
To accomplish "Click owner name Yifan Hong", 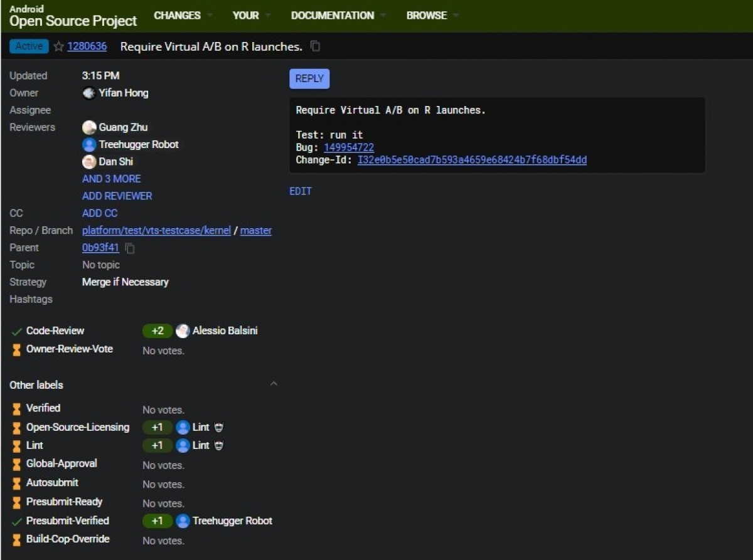I will 124,93.
